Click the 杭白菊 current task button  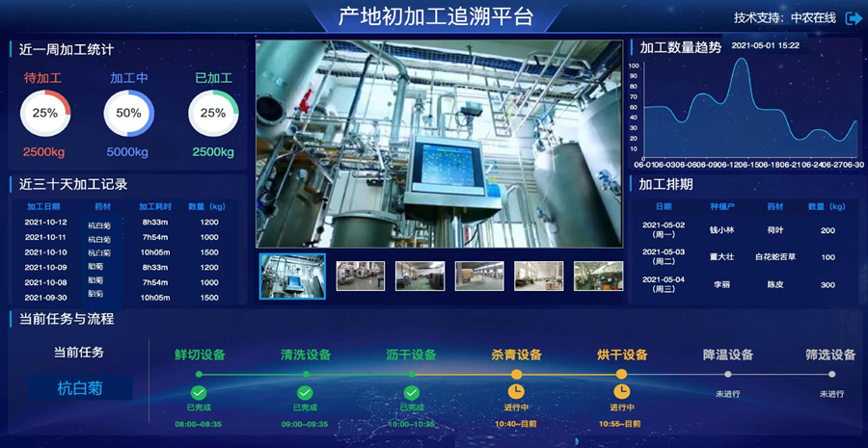[80, 387]
